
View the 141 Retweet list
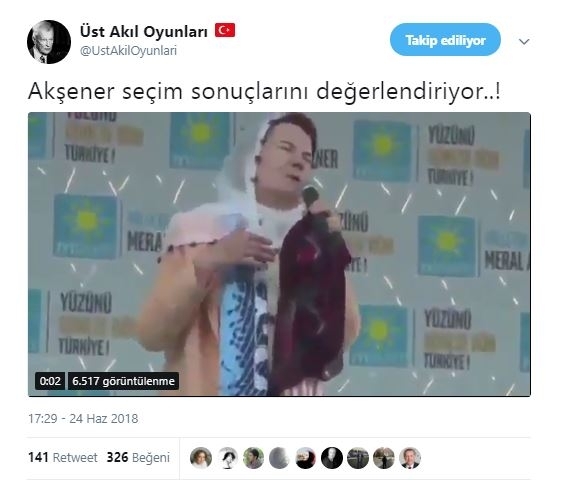click(63, 458)
